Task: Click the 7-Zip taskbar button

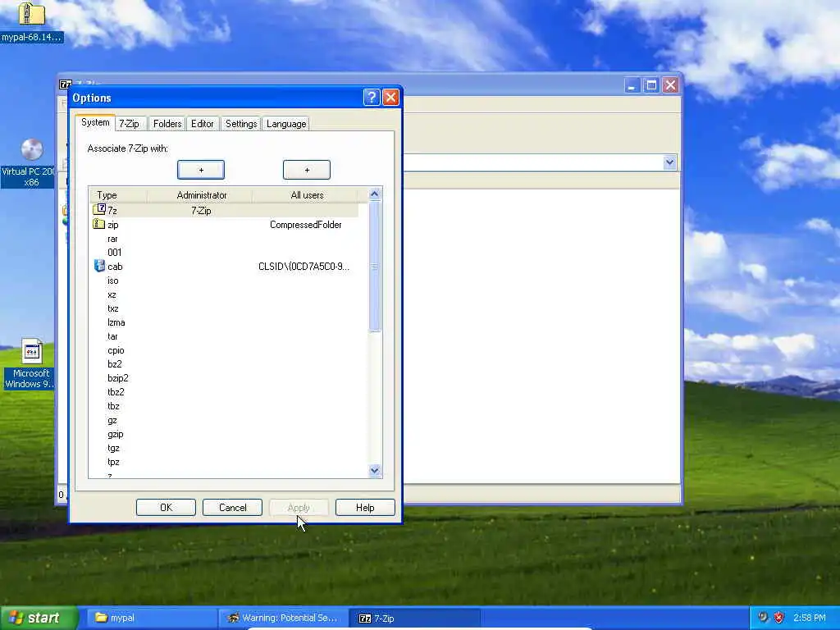Action: pyautogui.click(x=414, y=618)
